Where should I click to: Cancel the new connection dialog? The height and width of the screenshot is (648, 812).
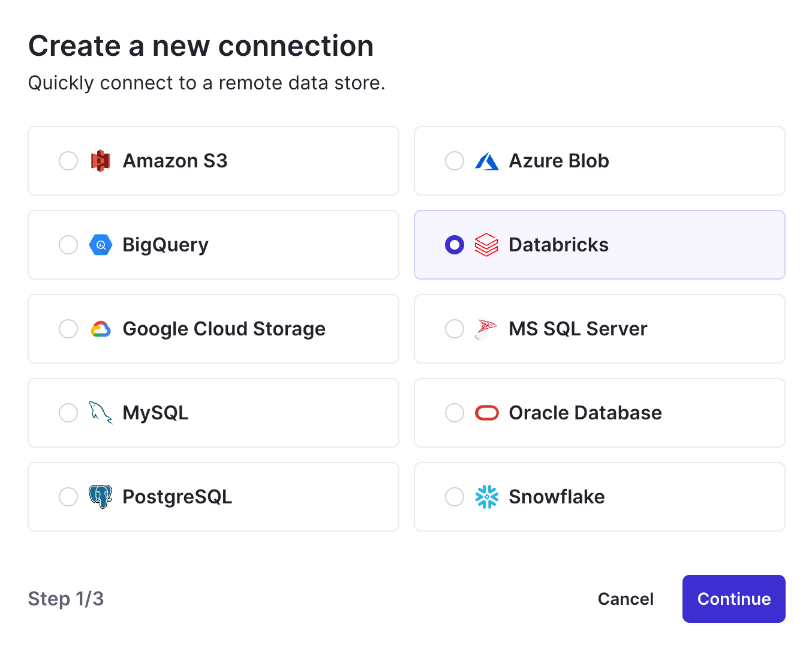click(625, 599)
